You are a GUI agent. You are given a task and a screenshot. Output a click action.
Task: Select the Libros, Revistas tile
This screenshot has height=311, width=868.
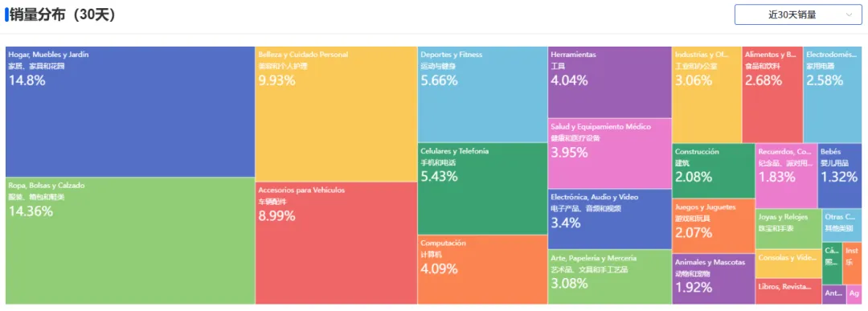[788, 291]
